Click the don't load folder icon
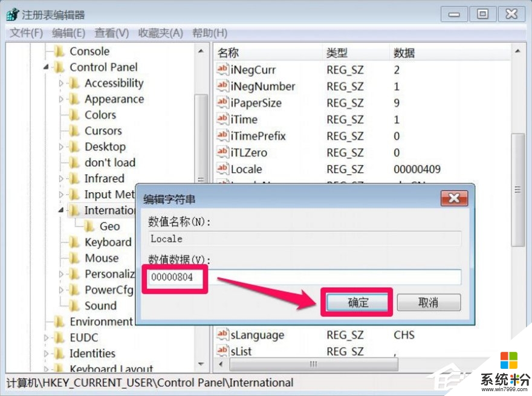The width and height of the screenshot is (532, 396). pos(74,163)
